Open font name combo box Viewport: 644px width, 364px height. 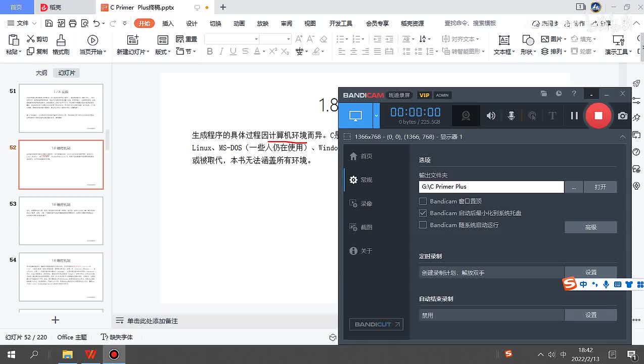tap(232, 39)
